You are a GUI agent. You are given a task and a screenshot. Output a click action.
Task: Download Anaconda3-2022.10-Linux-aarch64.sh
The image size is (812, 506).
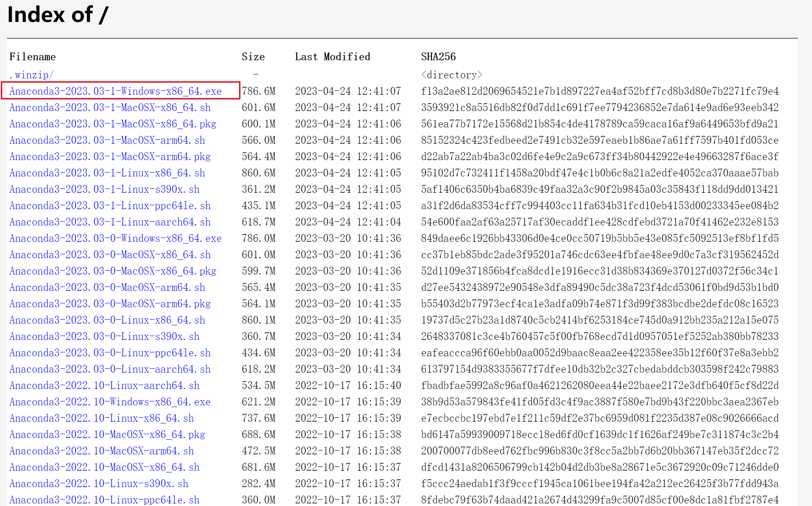point(105,386)
